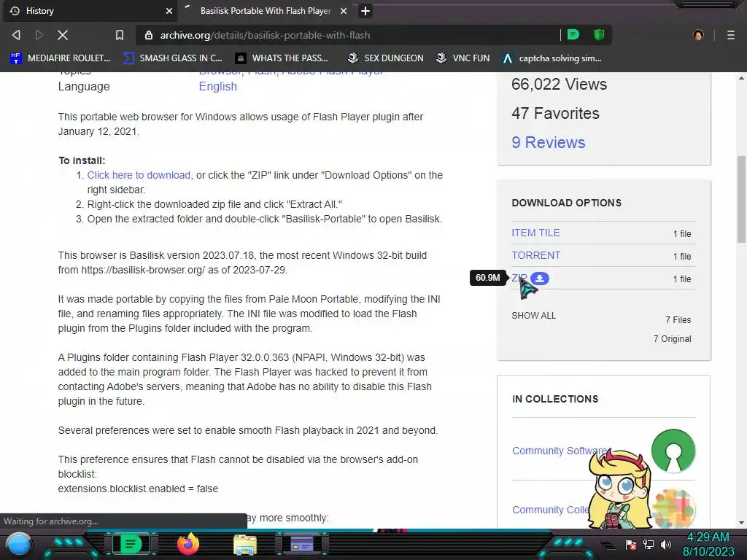This screenshot has height=560, width=747.
Task: Open the captcha solving sim... bookmark
Action: point(552,58)
